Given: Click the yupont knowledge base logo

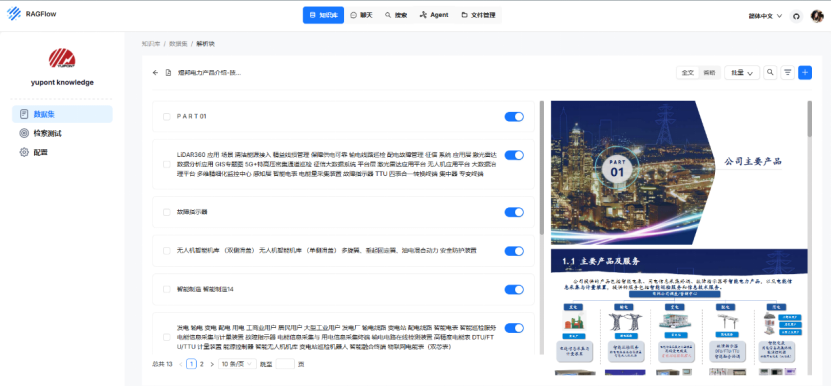Looking at the screenshot, I should [62, 58].
